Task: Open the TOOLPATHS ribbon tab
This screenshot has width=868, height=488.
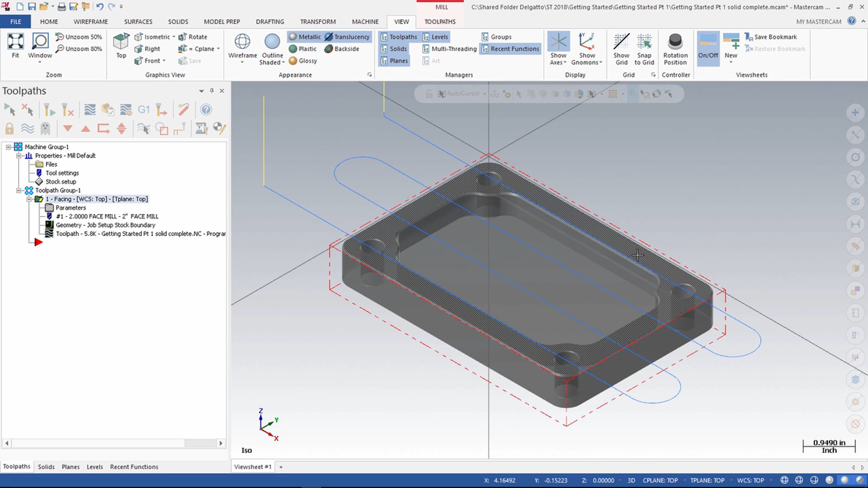Action: (x=440, y=21)
